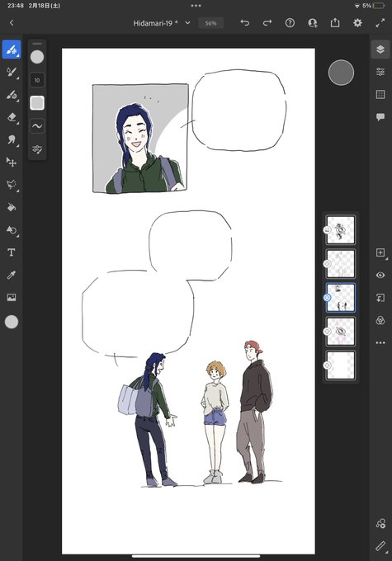Select the Eraser tool
The image size is (392, 561).
coord(12,117)
